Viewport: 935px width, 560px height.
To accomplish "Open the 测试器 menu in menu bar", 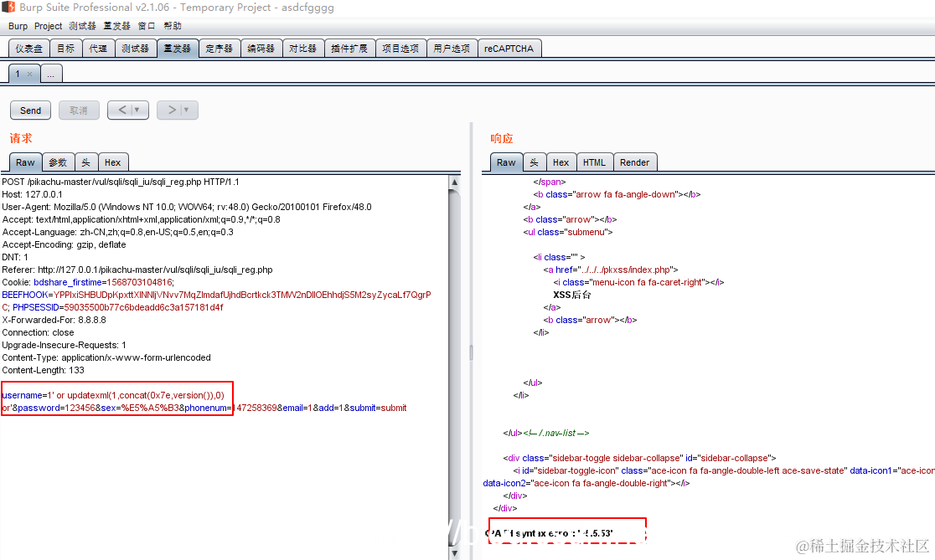I will point(82,26).
